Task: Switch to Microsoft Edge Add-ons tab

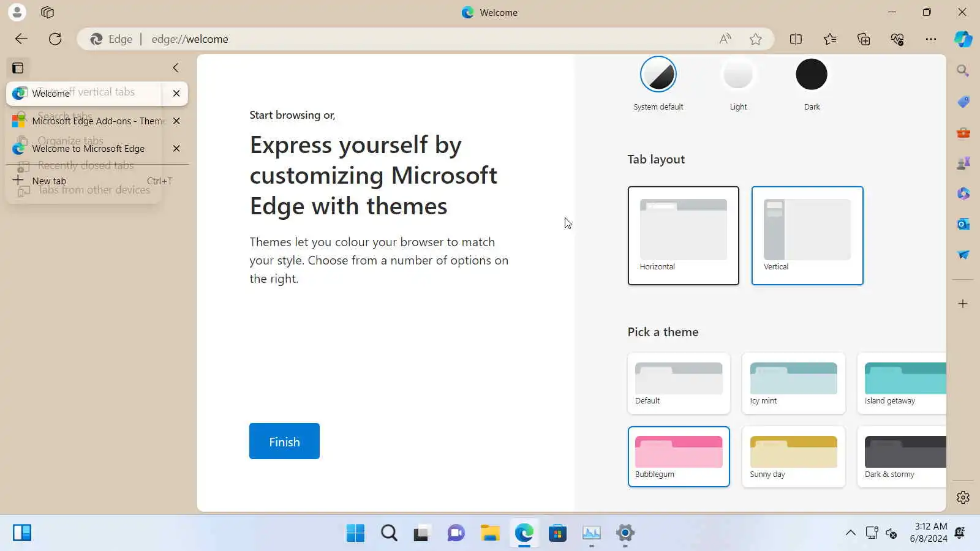Action: (86, 121)
